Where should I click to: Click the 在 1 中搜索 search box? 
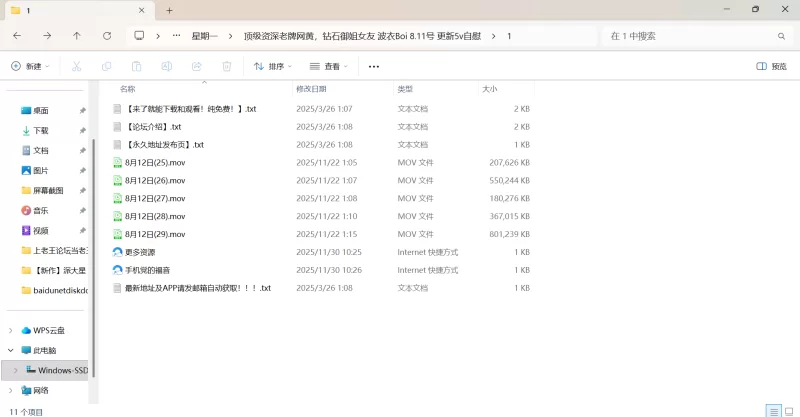(690, 36)
